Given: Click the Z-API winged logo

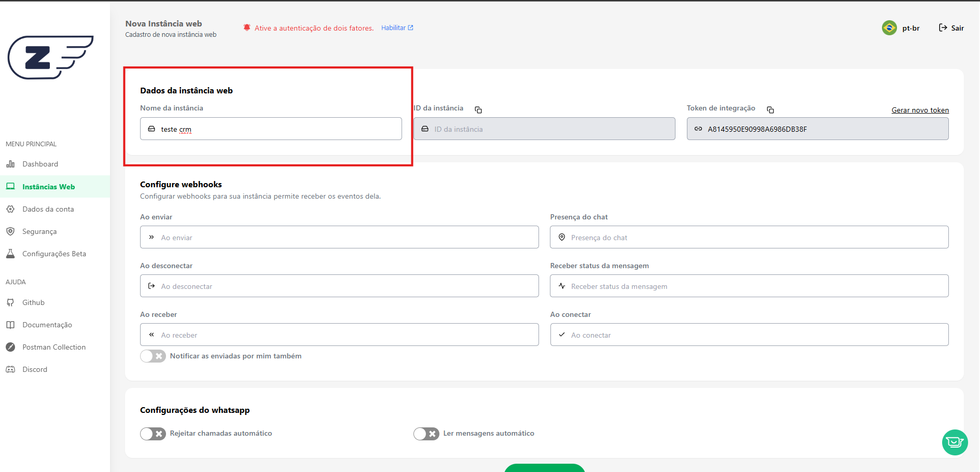Looking at the screenshot, I should (x=50, y=57).
